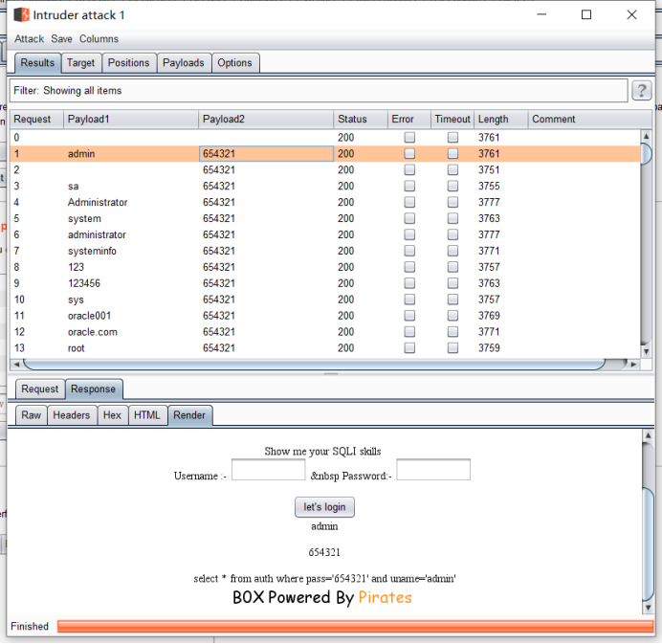Toggle the Timeout checkbox in the root row

tap(452, 348)
